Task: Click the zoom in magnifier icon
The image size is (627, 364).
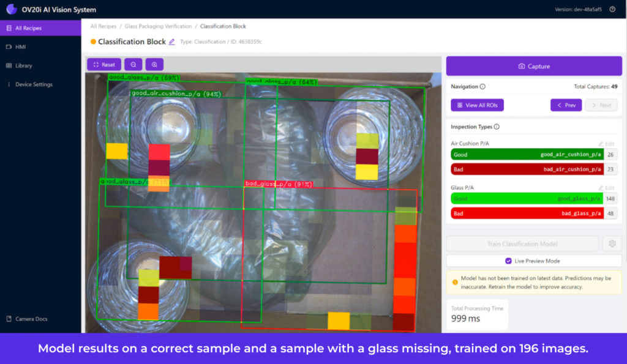Action: pos(154,64)
